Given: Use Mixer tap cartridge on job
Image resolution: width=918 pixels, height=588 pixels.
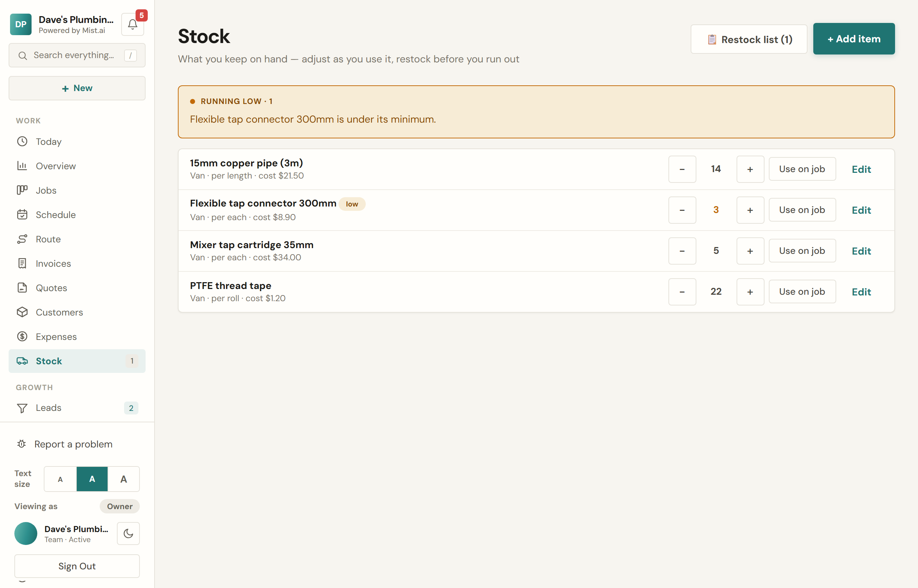Looking at the screenshot, I should (802, 251).
